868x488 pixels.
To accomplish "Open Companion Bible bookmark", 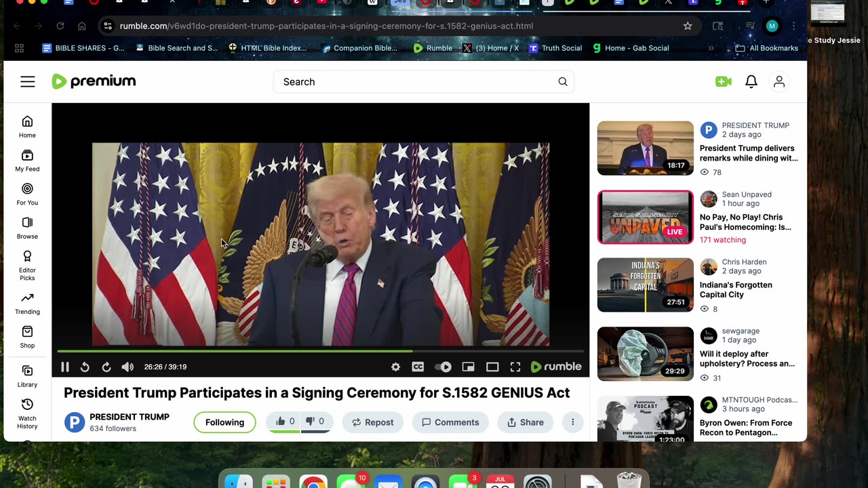I will 359,48.
